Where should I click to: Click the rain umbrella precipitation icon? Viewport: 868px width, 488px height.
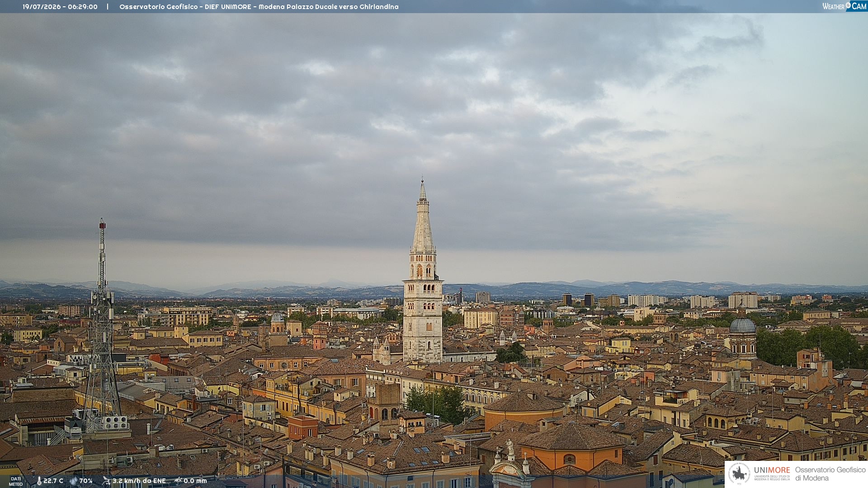pos(178,481)
